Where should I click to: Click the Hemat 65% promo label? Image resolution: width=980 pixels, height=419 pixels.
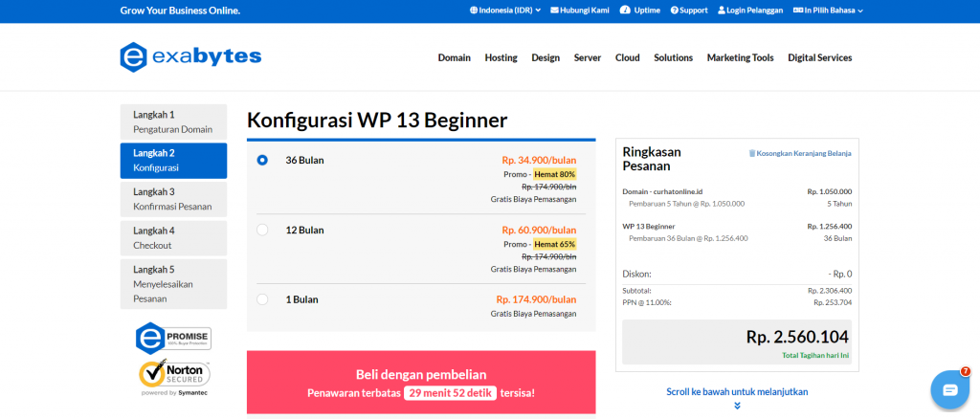click(x=554, y=244)
